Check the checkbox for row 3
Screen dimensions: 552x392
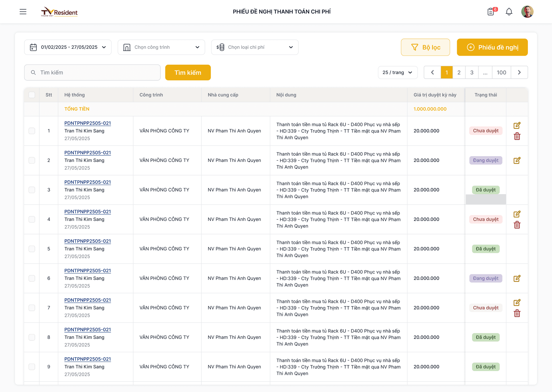coord(32,190)
